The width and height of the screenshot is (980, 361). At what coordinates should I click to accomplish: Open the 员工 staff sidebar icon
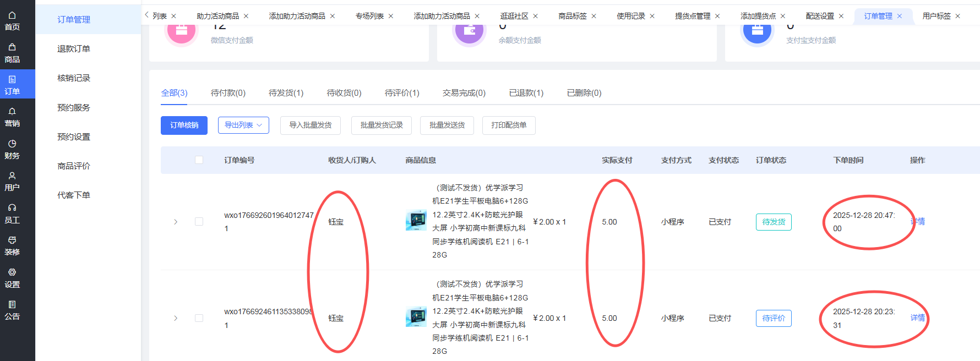coord(12,214)
